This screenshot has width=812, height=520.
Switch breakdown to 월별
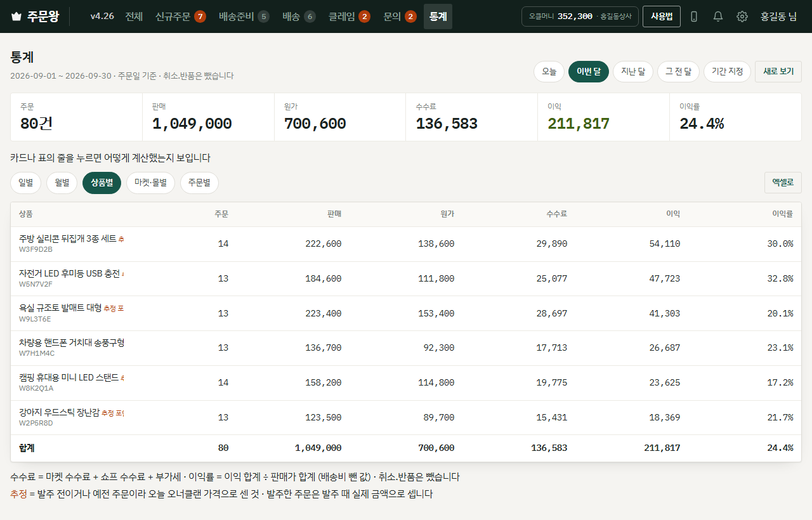coord(62,183)
